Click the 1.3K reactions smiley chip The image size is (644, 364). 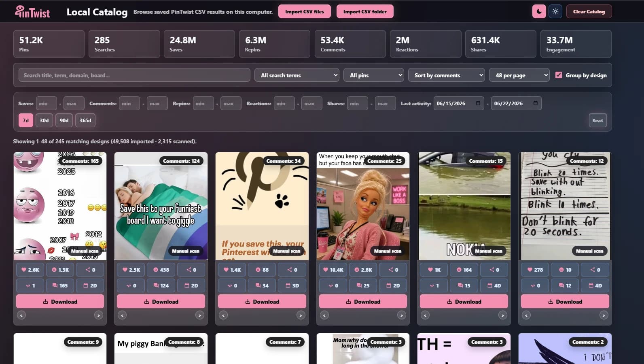click(60, 270)
